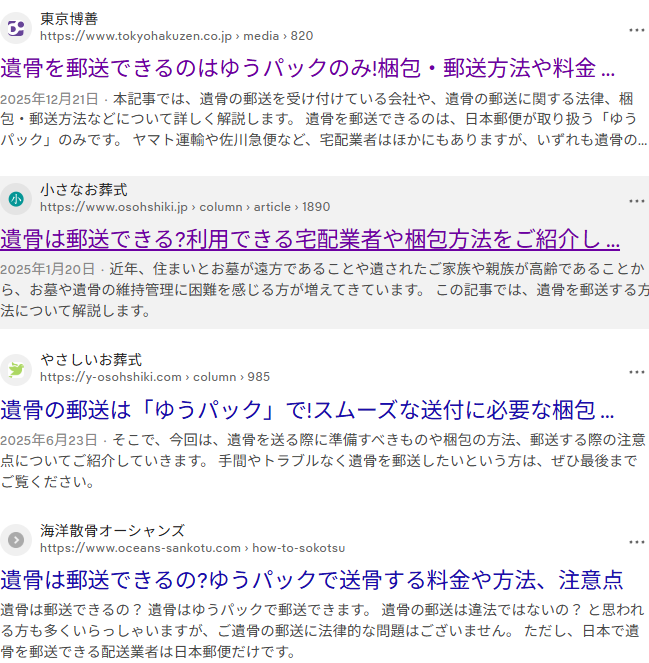The image size is (649, 663).
Task: Open more options for 東京博善 result
Action: [x=636, y=30]
